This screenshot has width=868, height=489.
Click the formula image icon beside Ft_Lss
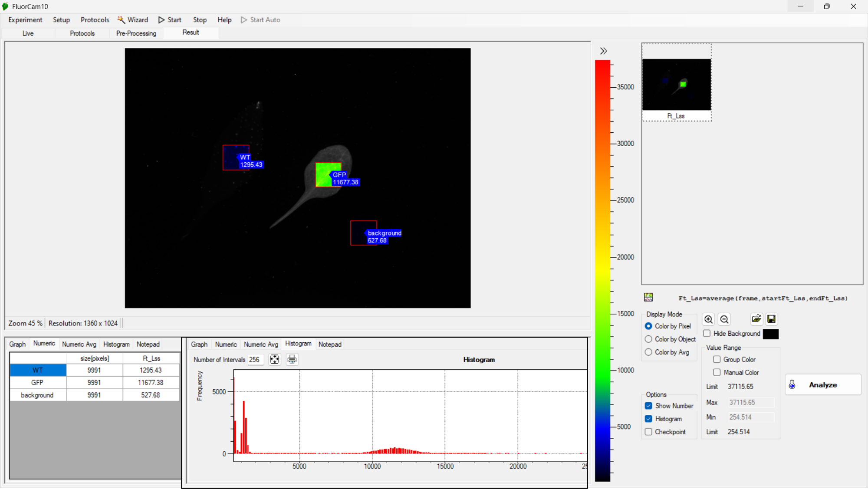pos(648,297)
